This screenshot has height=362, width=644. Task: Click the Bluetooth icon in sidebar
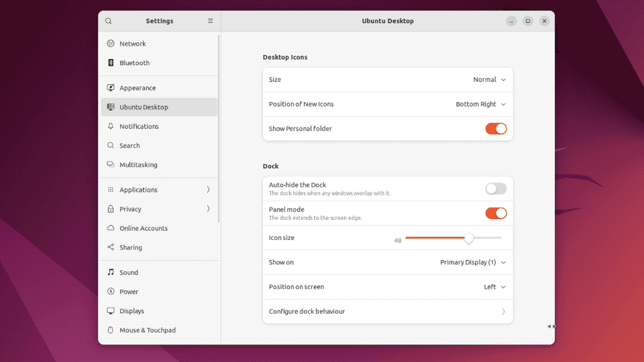coord(111,63)
